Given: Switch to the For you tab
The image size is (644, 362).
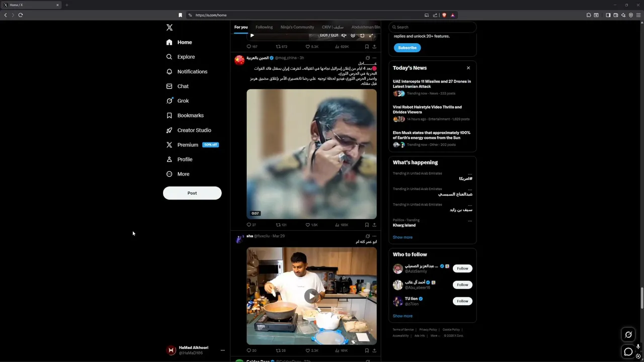Looking at the screenshot, I should [241, 27].
